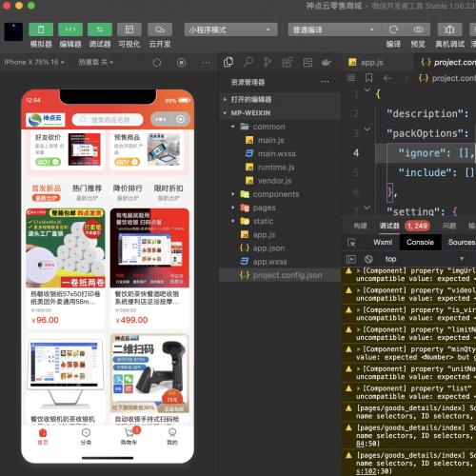The height and width of the screenshot is (476, 476).
Task: Tap the mini program menu dots
Action: [x=161, y=119]
